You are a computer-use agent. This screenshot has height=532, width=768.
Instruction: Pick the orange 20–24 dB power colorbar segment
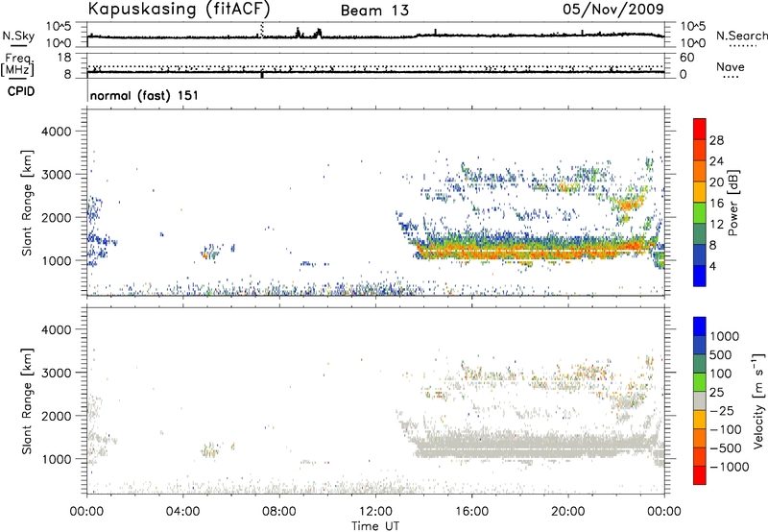(x=700, y=170)
